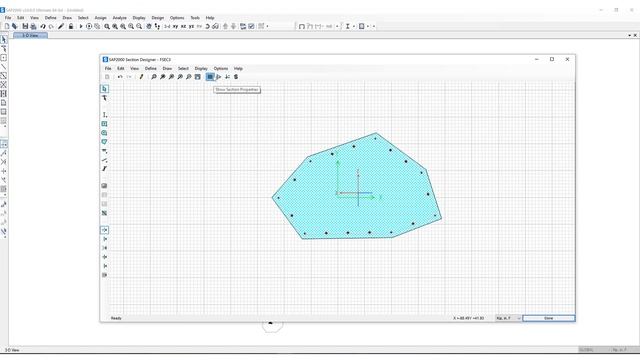Expand the dropdown arrow after display options icons
Viewport: 640px width, 360px height.
pos(267,26)
